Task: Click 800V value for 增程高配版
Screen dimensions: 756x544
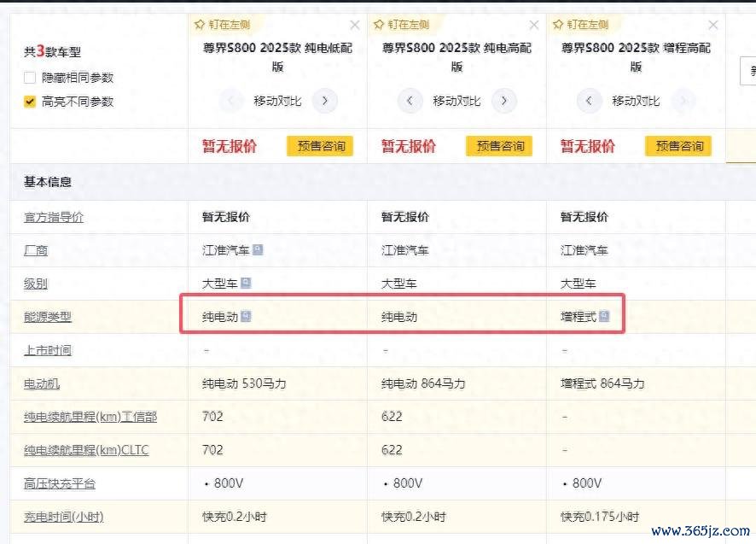Action: point(587,483)
